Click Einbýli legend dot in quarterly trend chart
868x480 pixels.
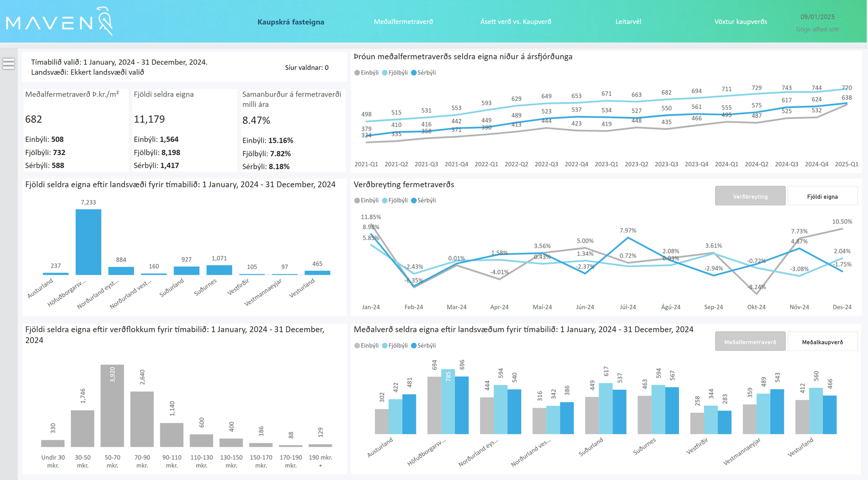point(357,73)
